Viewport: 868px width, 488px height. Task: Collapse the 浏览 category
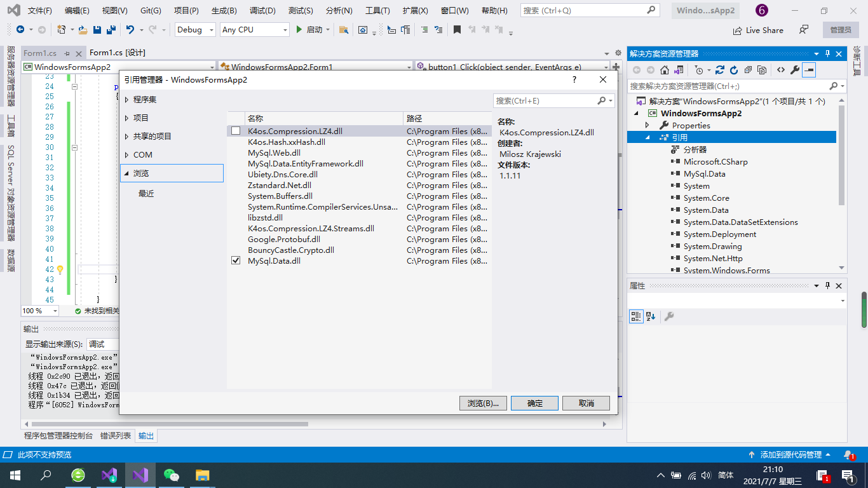click(126, 173)
